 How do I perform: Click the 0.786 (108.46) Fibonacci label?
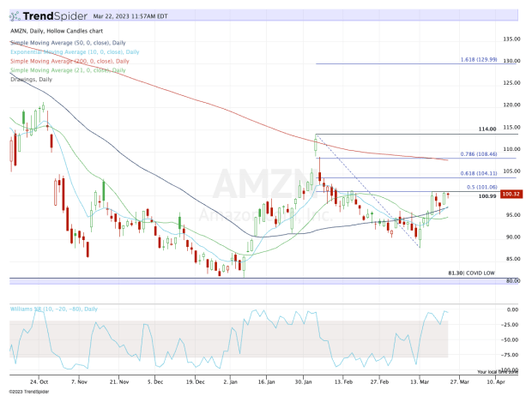click(x=479, y=154)
